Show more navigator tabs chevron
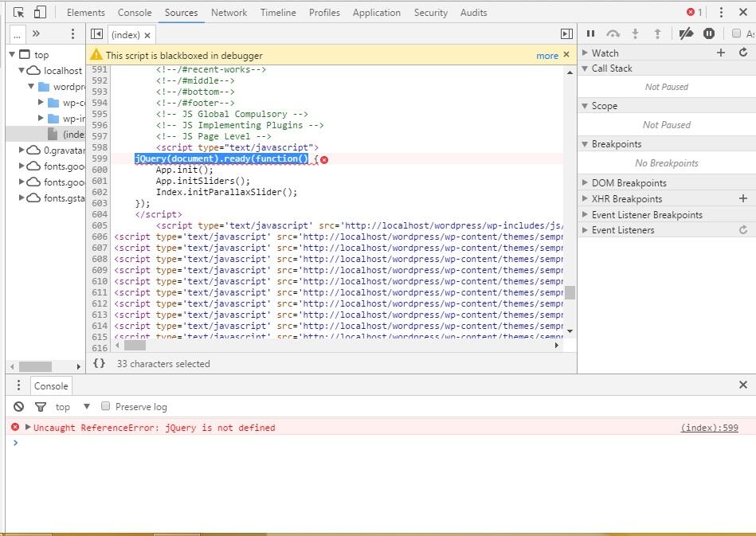 tap(36, 33)
